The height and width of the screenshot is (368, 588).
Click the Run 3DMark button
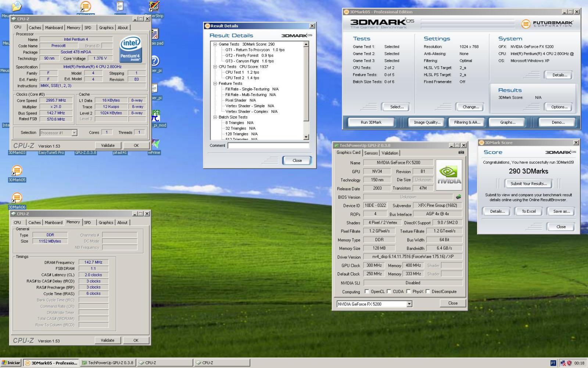371,122
